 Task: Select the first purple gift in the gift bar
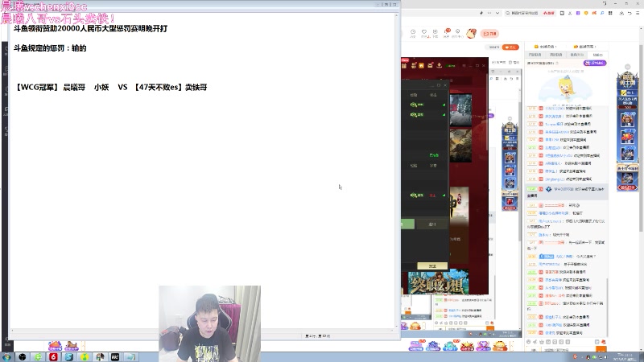tap(416, 346)
